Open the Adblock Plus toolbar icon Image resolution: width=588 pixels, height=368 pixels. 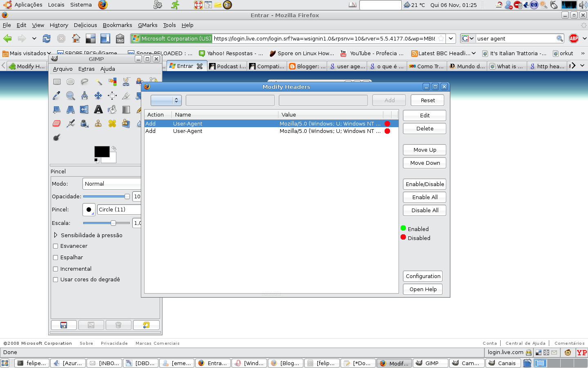click(x=574, y=38)
